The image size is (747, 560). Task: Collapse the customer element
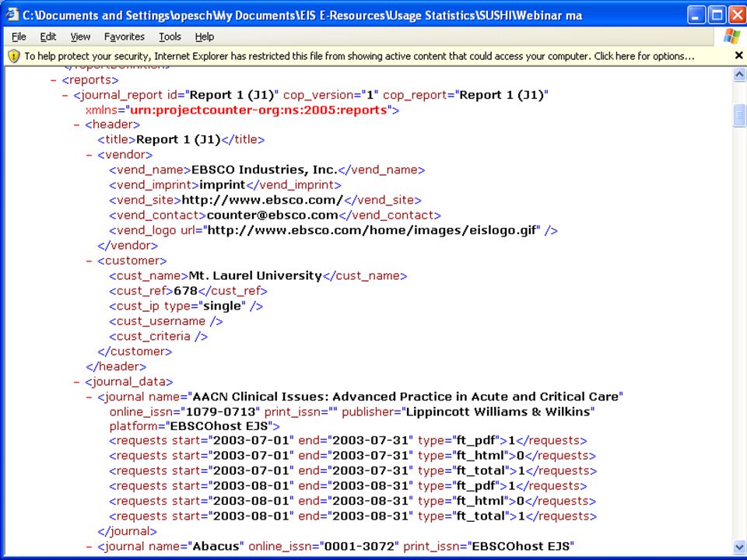click(89, 261)
